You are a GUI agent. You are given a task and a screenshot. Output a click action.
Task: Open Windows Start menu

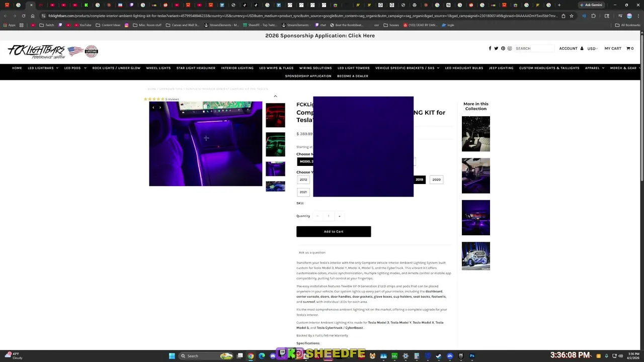[172, 356]
